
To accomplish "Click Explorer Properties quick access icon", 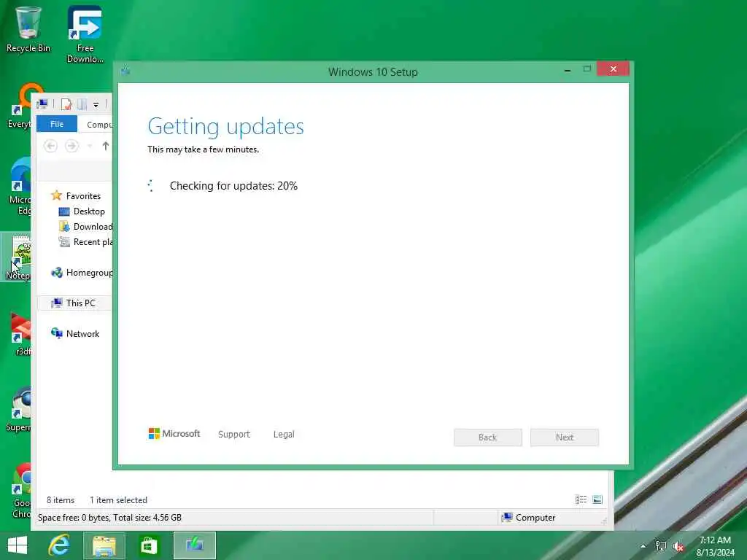I will [66, 104].
